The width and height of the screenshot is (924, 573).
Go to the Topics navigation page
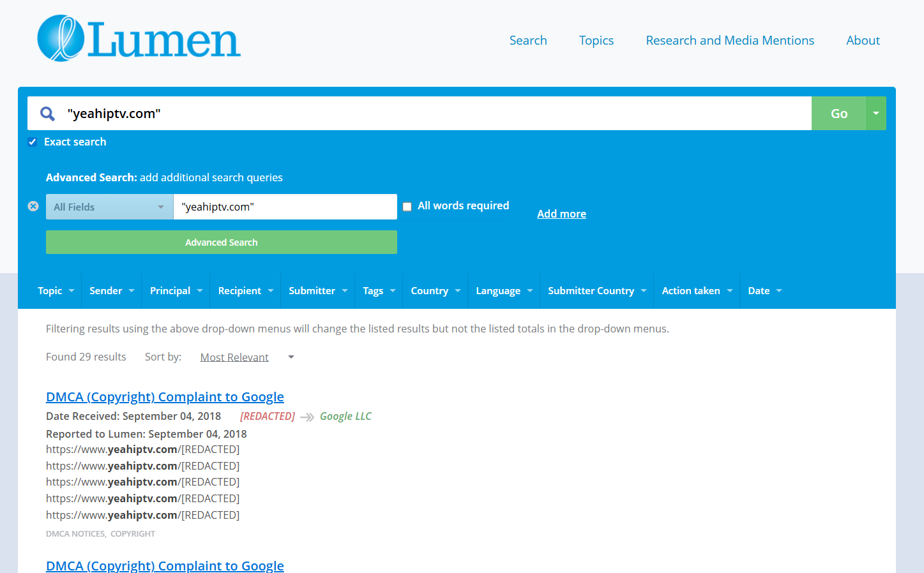pyautogui.click(x=596, y=40)
